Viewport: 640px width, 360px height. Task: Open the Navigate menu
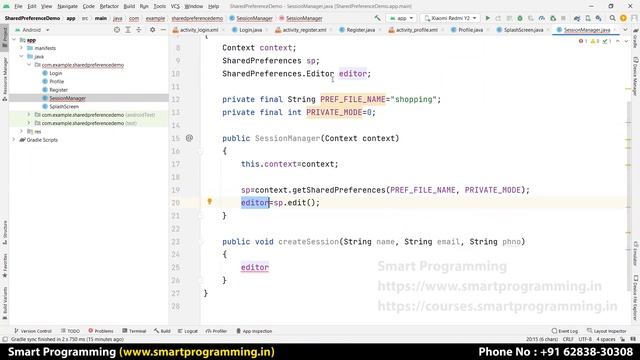coord(67,6)
